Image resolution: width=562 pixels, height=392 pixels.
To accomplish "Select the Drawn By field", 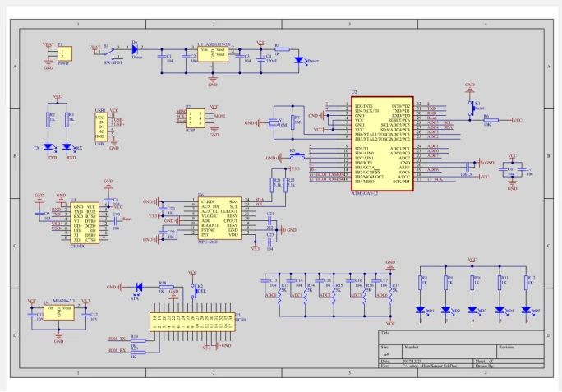I will pyautogui.click(x=509, y=366).
